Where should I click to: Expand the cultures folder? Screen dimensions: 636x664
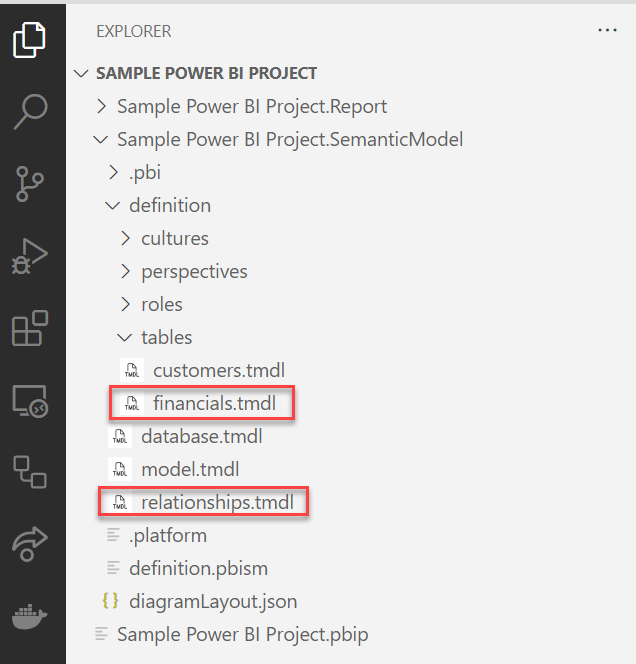[x=174, y=238]
